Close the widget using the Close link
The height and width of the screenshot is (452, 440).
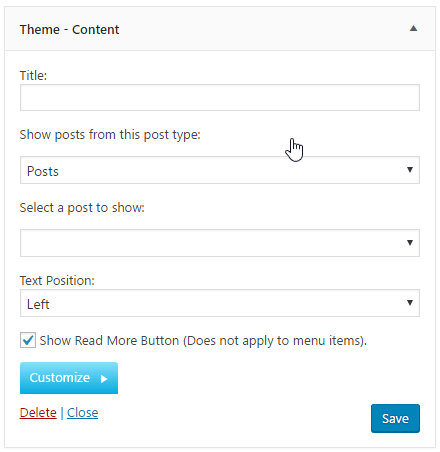(82, 413)
